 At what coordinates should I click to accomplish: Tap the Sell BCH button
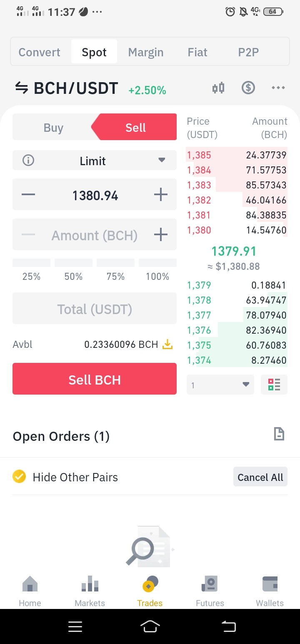tap(95, 379)
